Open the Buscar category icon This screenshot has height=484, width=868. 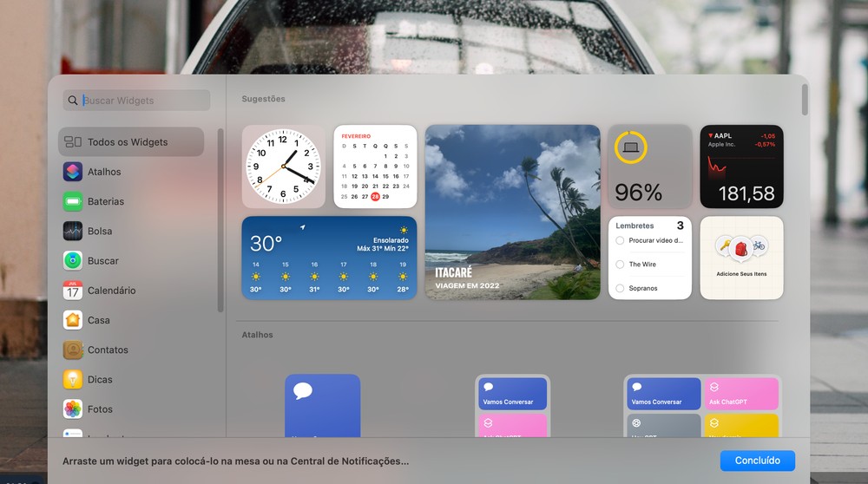(73, 260)
